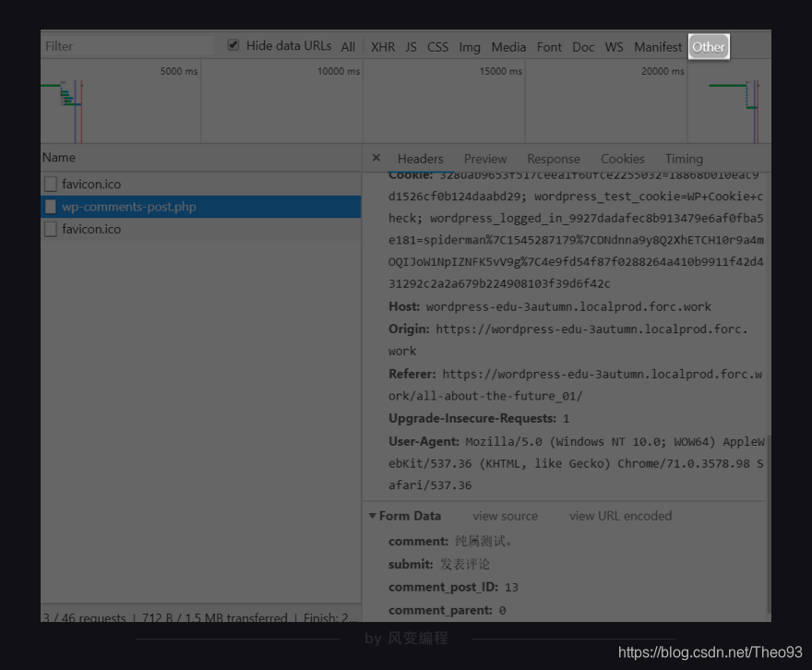Image resolution: width=812 pixels, height=670 pixels.
Task: Select the wp-comments-post.php request row
Action: [x=201, y=207]
